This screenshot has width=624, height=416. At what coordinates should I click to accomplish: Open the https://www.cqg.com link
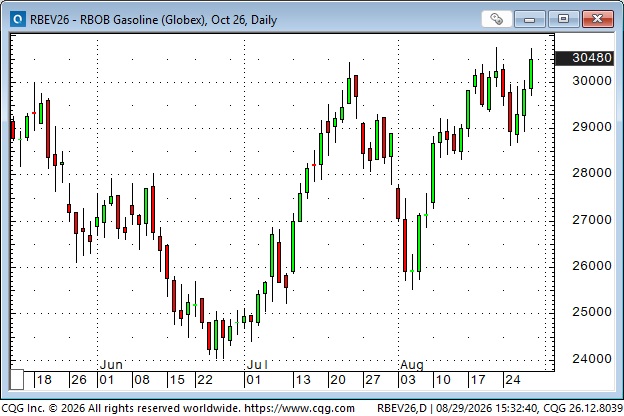point(299,408)
